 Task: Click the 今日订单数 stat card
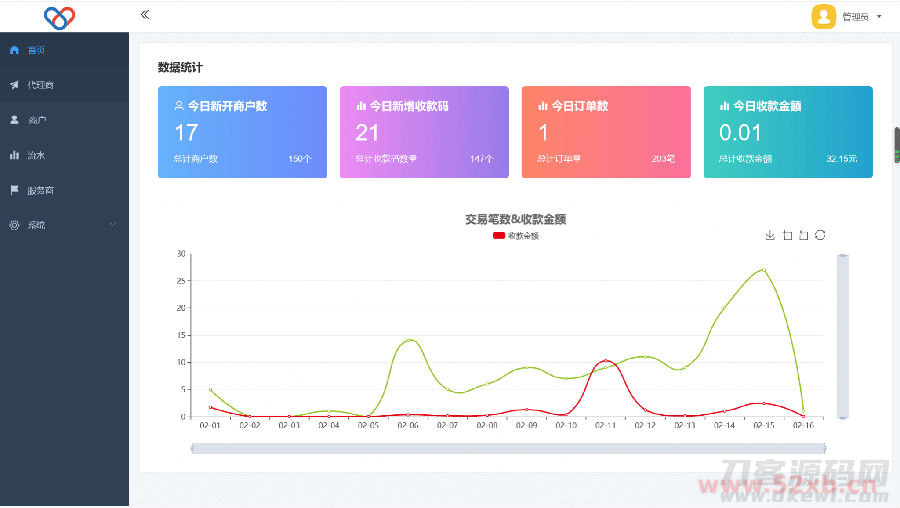tap(606, 132)
